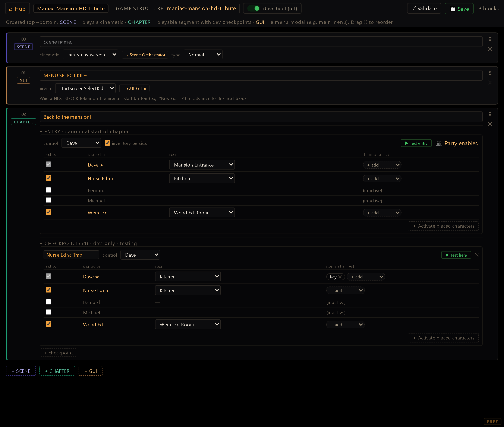Change Weird Ed's checkpoint room dropdown
Viewport: 504px width, 427px height.
(x=188, y=324)
